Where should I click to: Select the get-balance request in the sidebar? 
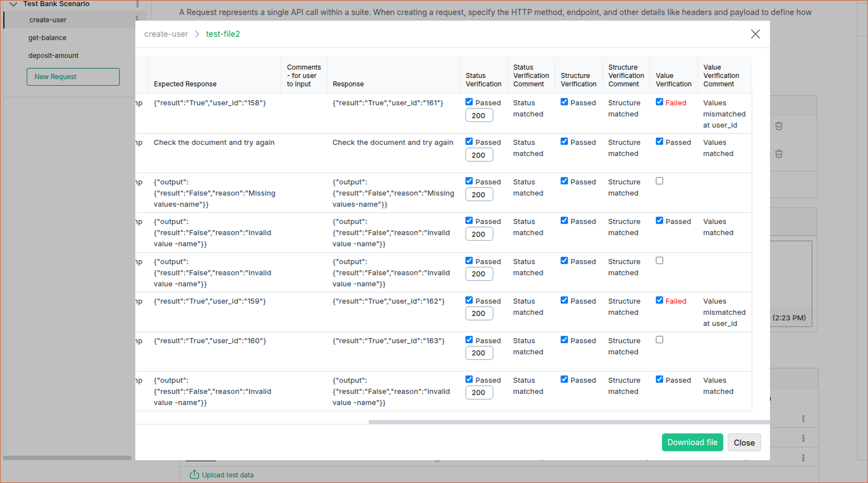(x=47, y=38)
